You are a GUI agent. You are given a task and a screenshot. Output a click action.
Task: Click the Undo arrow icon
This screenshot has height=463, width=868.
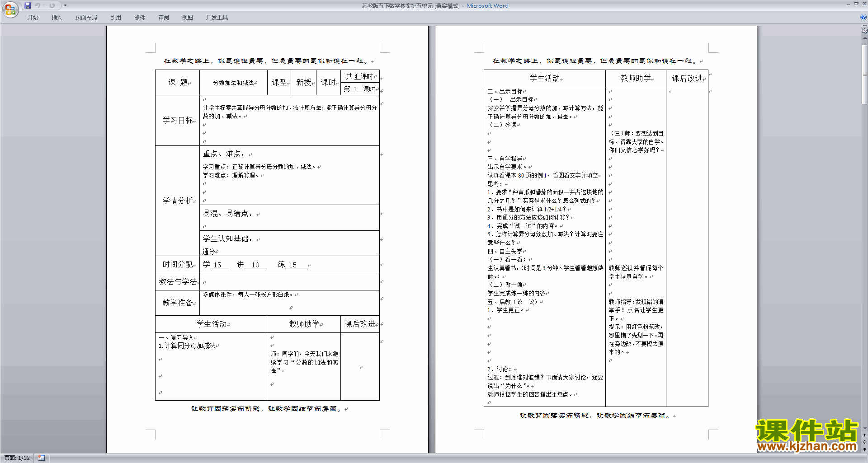[38, 5]
